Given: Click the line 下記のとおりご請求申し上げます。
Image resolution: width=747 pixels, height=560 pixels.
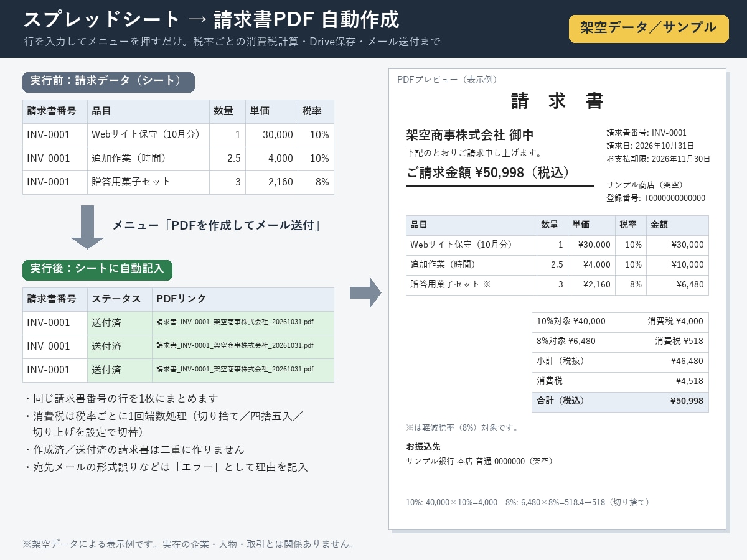Looking at the screenshot, I should pyautogui.click(x=474, y=152).
